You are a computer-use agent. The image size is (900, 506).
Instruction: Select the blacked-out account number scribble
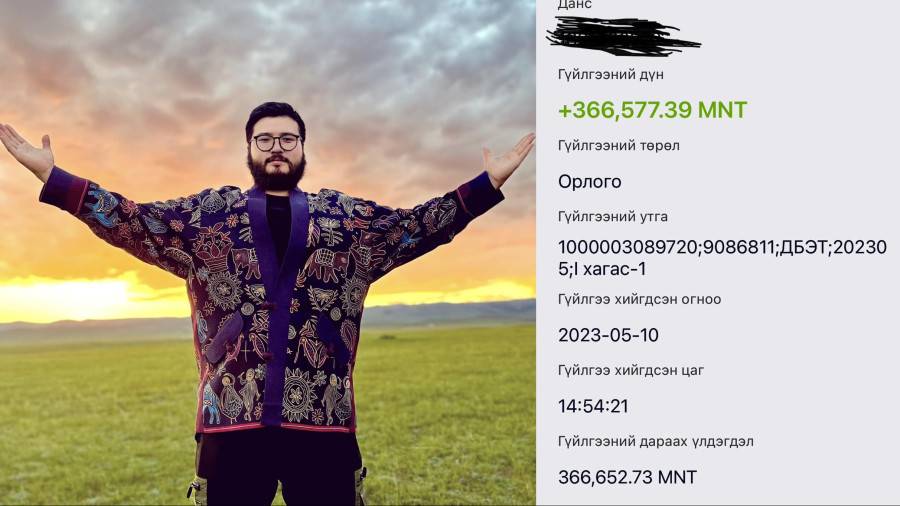pos(623,36)
